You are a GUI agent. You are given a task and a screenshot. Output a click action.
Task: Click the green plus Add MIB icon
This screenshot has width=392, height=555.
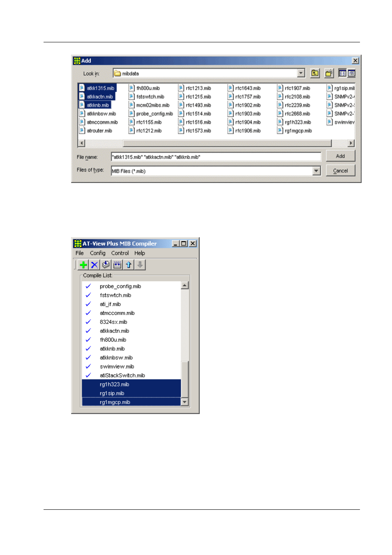[x=83, y=265]
